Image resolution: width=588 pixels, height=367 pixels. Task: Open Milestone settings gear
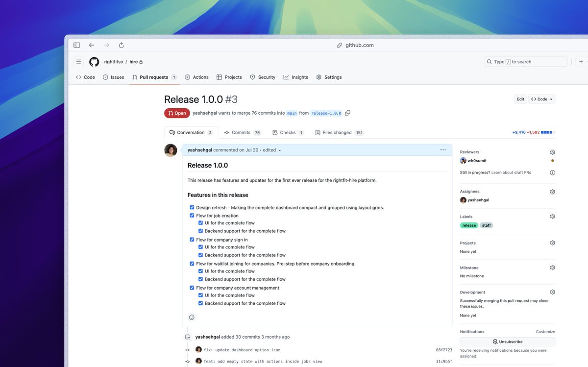point(552,268)
